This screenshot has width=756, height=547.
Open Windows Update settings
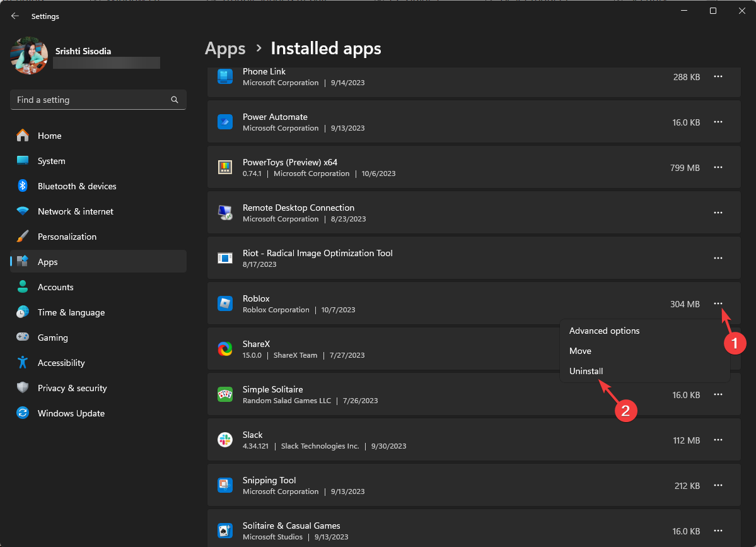click(x=71, y=413)
